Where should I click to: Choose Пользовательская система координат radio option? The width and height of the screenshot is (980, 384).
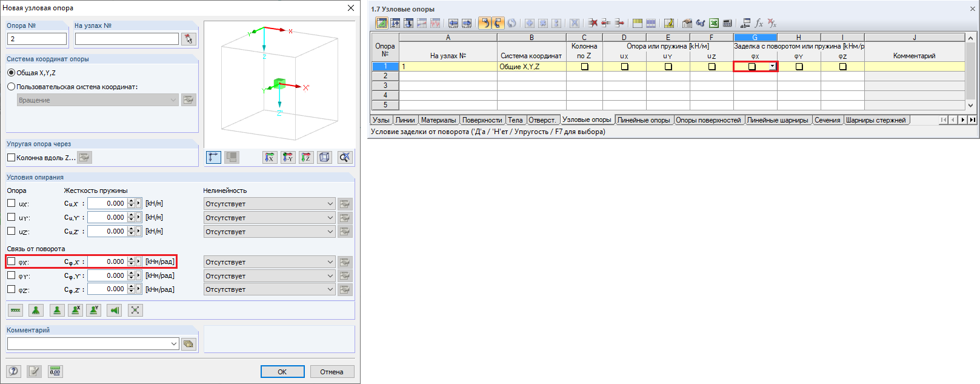point(12,87)
